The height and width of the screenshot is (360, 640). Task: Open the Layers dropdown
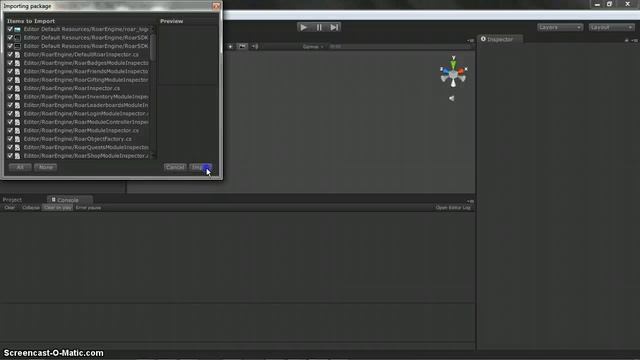tap(560, 27)
